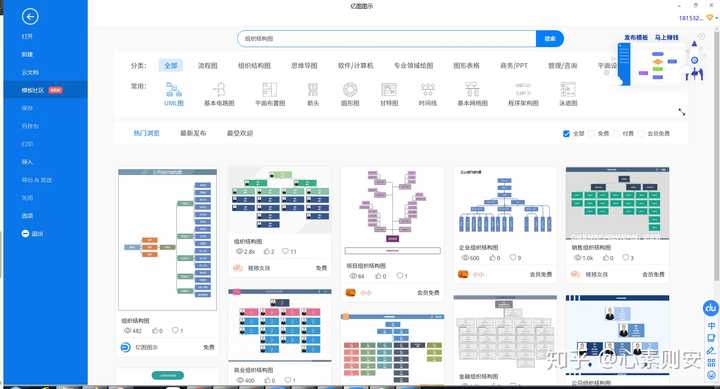Viewport: 720px width, 389px height.
Task: Select the 甘特图 icon
Action: (389, 89)
